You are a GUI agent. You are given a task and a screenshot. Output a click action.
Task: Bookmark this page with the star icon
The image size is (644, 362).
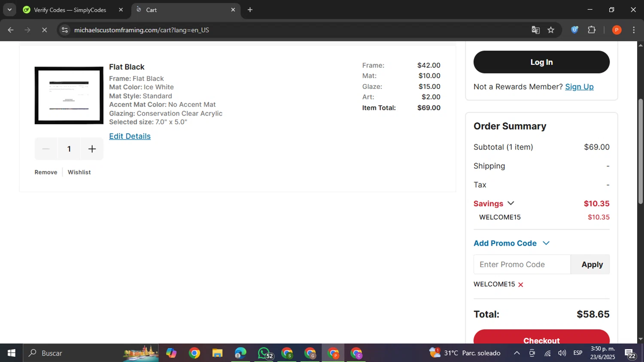coord(551,30)
